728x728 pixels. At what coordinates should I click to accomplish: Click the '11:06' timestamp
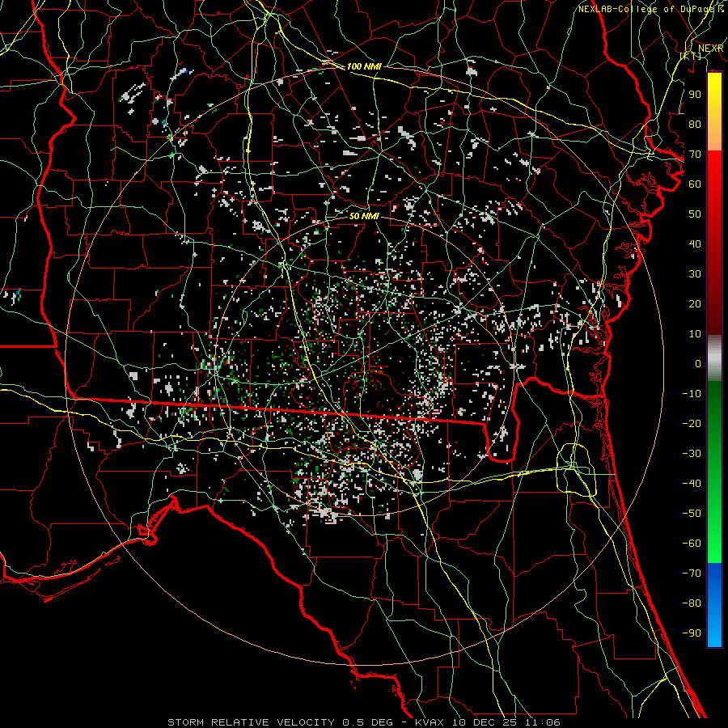pos(542,722)
